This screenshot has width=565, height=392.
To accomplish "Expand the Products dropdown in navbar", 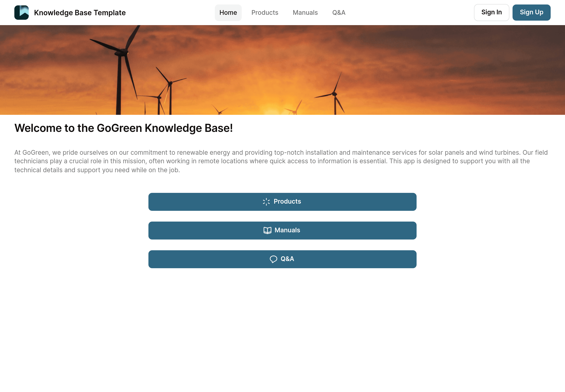I will (265, 13).
